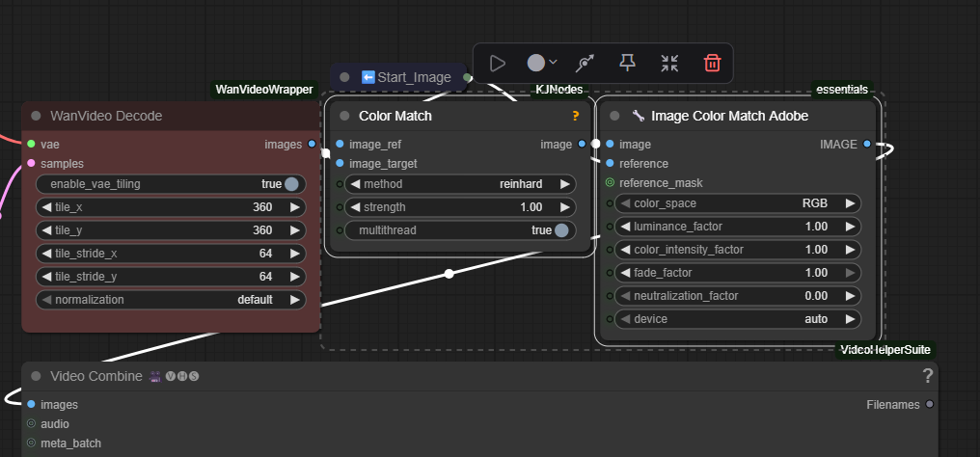The image size is (980, 457).
Task: Pin the selected nodes
Action: (x=628, y=63)
